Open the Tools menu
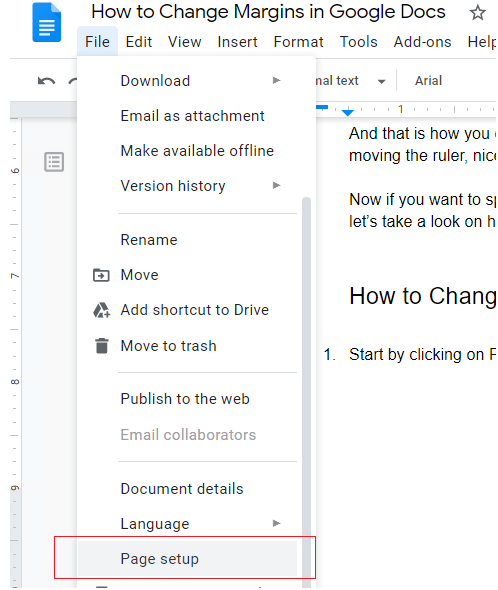This screenshot has width=498, height=590. click(x=358, y=42)
